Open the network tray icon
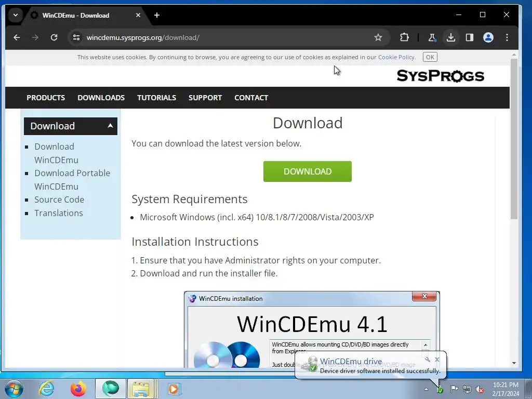 point(467,390)
